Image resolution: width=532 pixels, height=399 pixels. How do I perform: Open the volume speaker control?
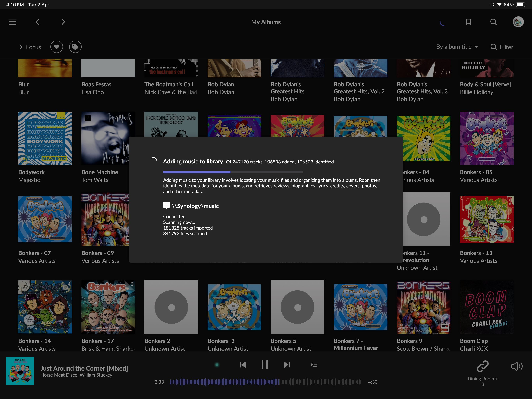click(x=517, y=366)
